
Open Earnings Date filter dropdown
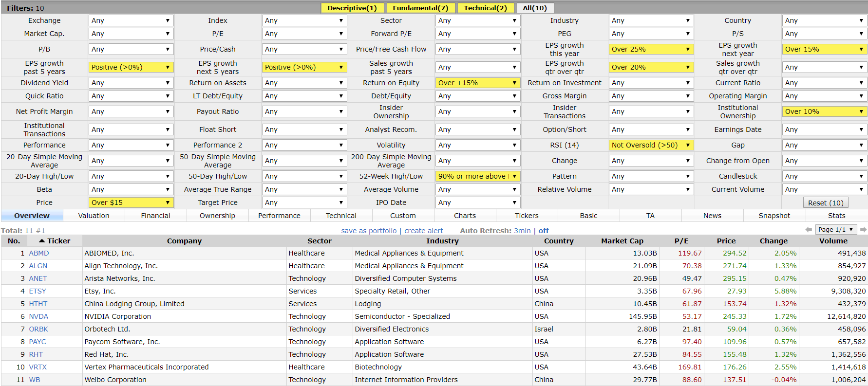pyautogui.click(x=824, y=129)
